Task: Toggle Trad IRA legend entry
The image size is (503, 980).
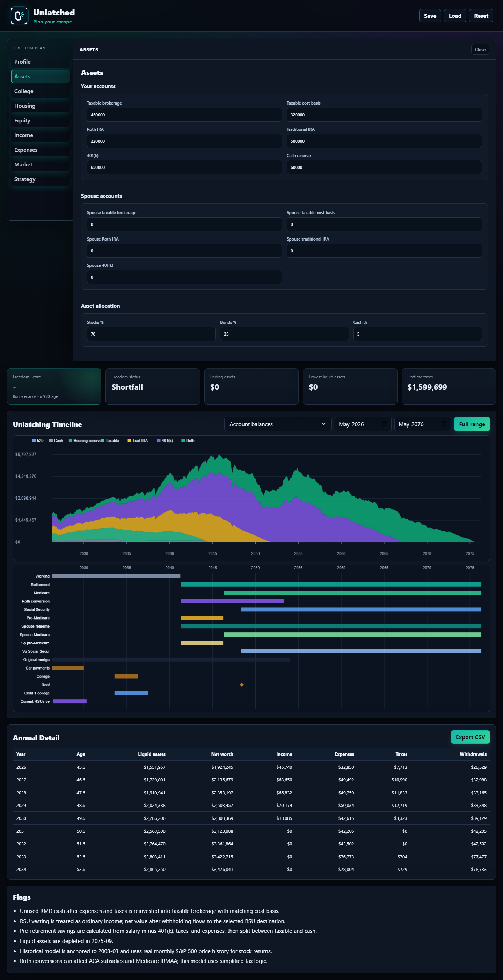Action: (138, 441)
